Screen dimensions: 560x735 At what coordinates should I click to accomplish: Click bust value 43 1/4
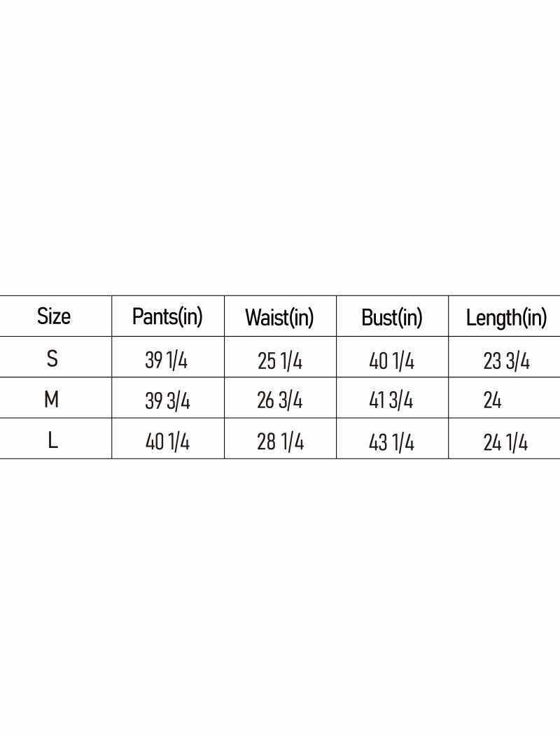[x=392, y=442]
